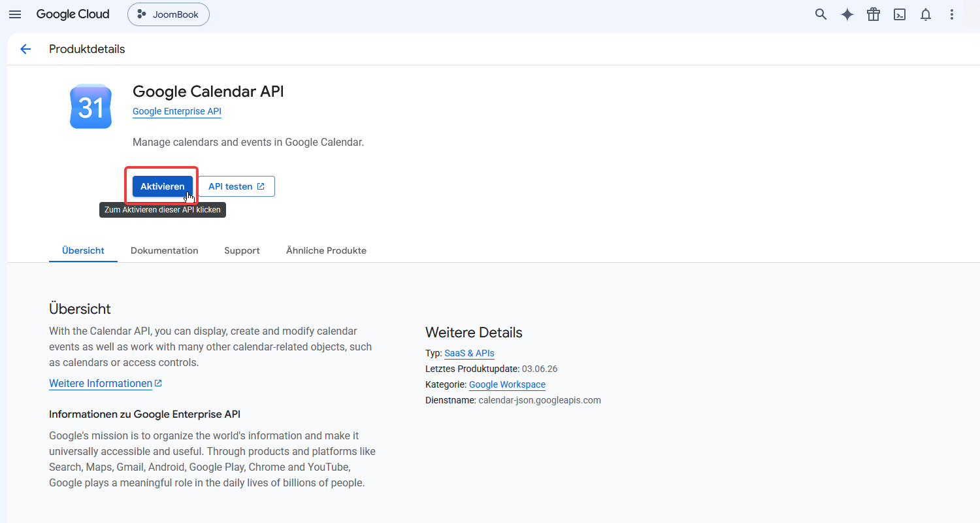Open the JoomBook project selector

(169, 14)
